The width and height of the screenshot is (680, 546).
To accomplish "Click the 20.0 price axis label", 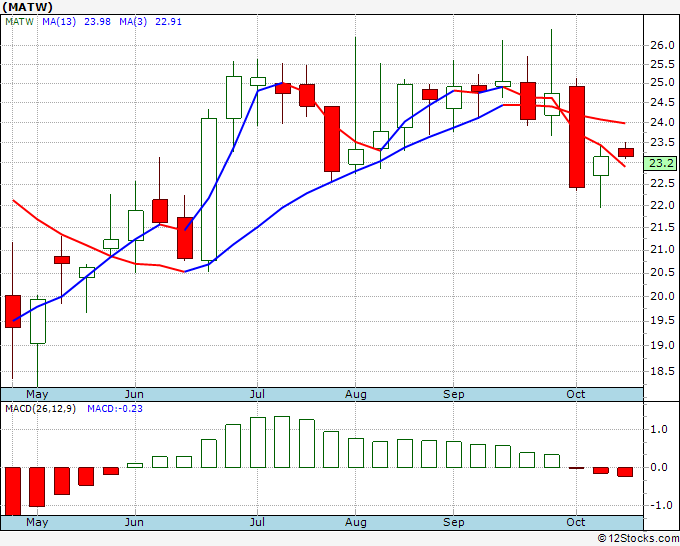I will tap(662, 296).
